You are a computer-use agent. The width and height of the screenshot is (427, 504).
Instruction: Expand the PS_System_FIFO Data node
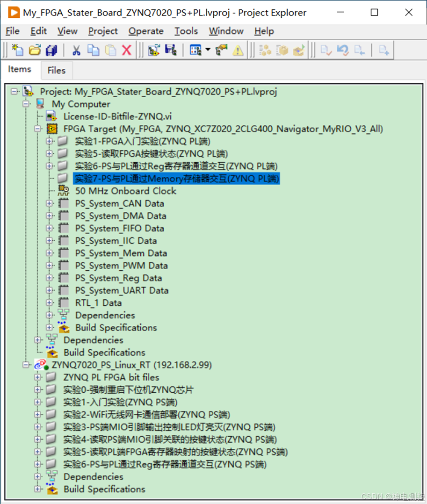50,228
